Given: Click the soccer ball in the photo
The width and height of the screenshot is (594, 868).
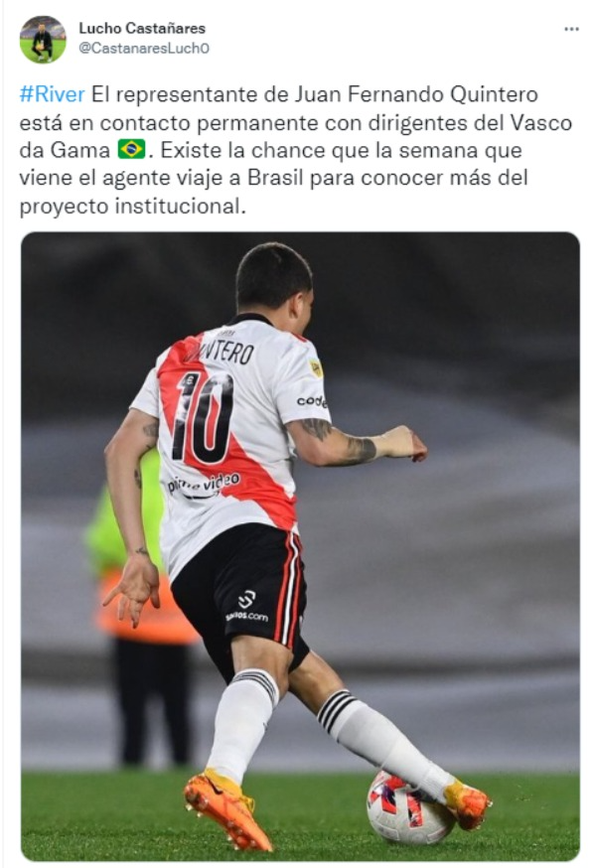Looking at the screenshot, I should pyautogui.click(x=409, y=807).
